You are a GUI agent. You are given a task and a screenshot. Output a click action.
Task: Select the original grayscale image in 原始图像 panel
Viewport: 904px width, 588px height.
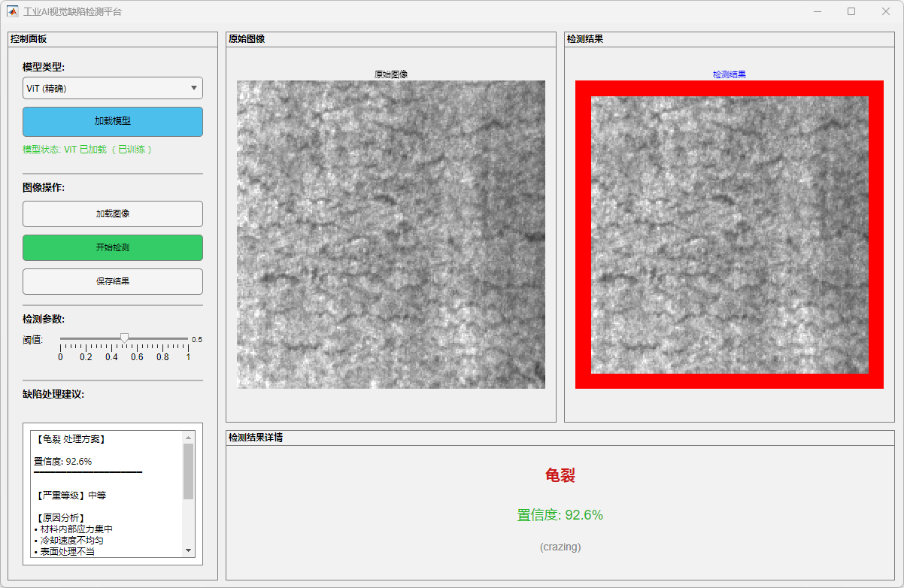point(391,235)
